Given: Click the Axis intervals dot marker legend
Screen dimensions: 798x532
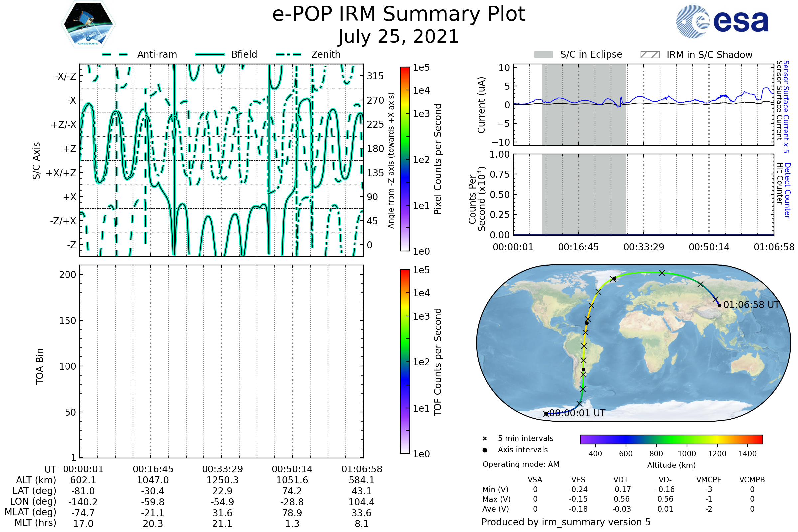Looking at the screenshot, I should 485,450.
